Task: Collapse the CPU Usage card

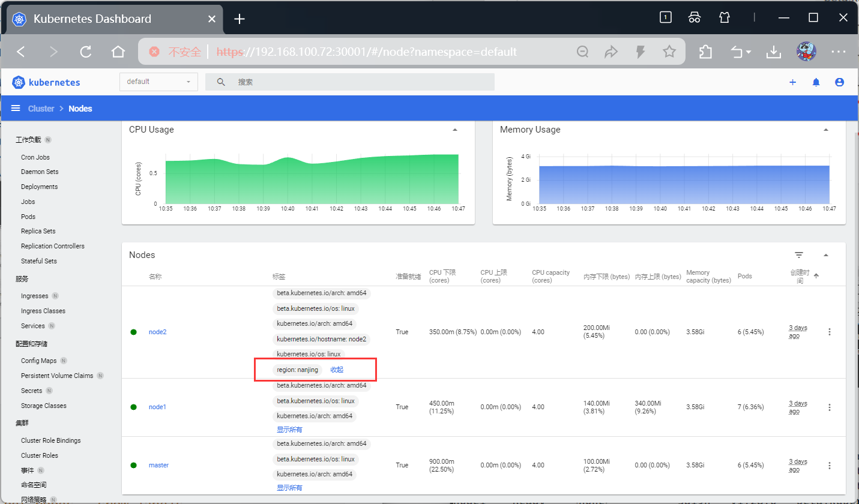Action: pyautogui.click(x=455, y=130)
